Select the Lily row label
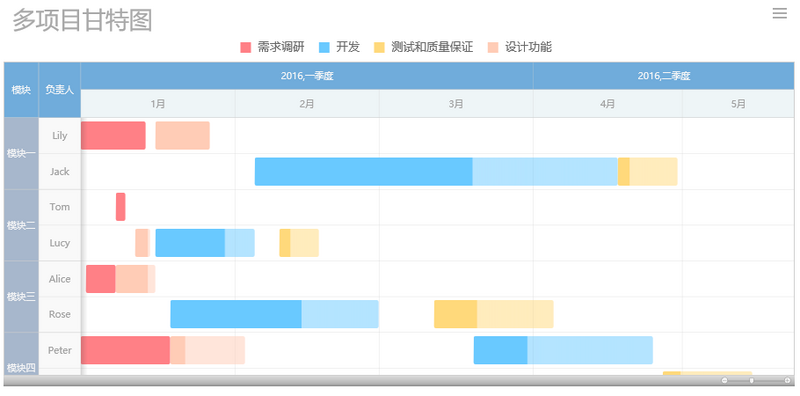This screenshot has width=800, height=396. coord(60,136)
